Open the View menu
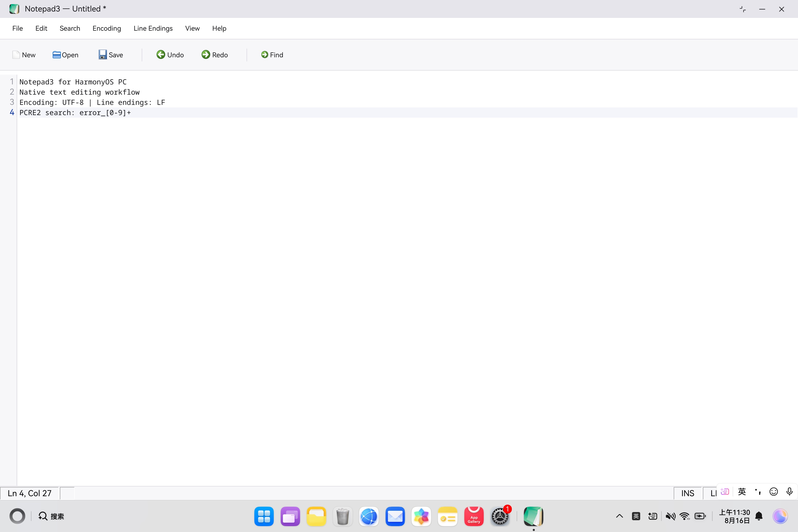 pyautogui.click(x=192, y=28)
